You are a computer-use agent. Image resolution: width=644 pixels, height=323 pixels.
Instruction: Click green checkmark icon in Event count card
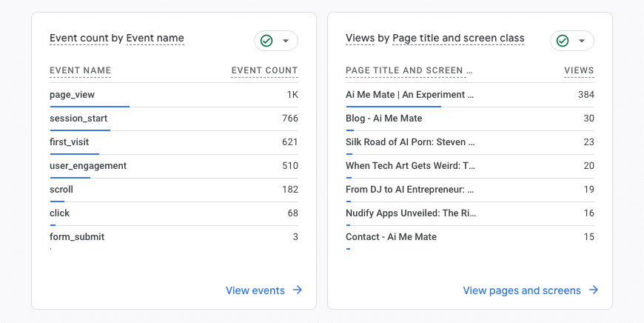pyautogui.click(x=266, y=41)
